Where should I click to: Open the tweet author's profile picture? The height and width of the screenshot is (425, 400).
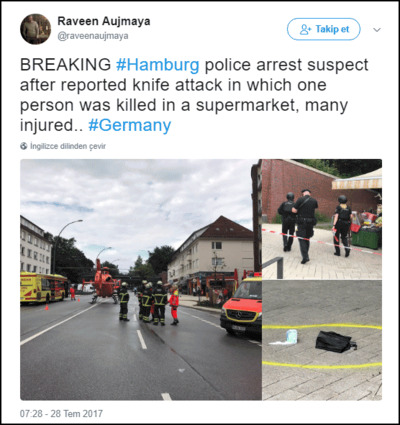(35, 29)
